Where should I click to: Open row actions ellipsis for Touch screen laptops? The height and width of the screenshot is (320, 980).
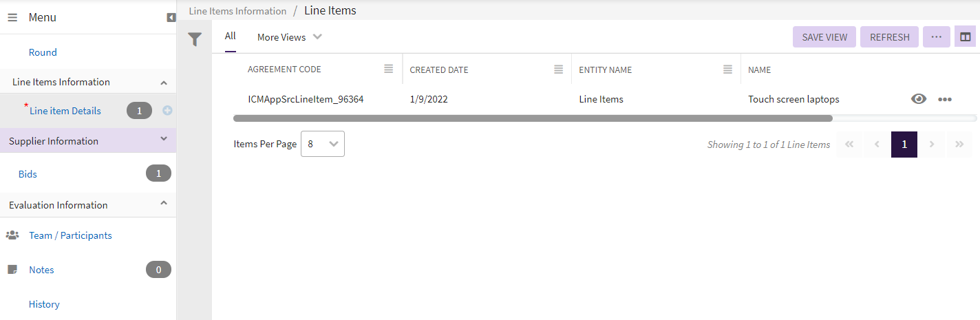[x=944, y=99]
